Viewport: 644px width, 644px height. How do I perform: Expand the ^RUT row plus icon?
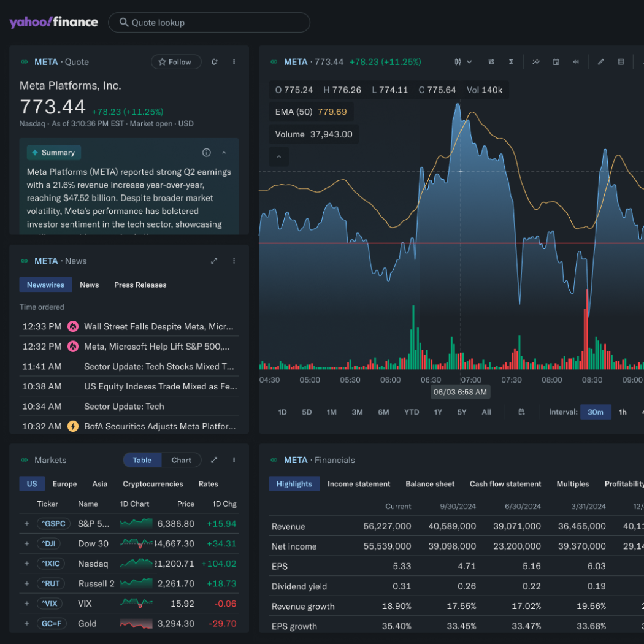[27, 584]
